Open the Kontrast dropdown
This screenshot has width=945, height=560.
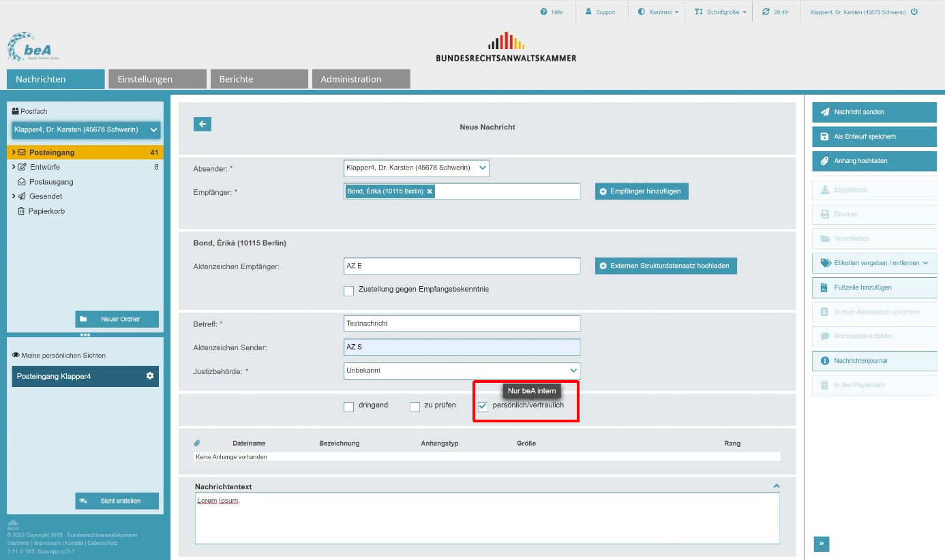(658, 12)
